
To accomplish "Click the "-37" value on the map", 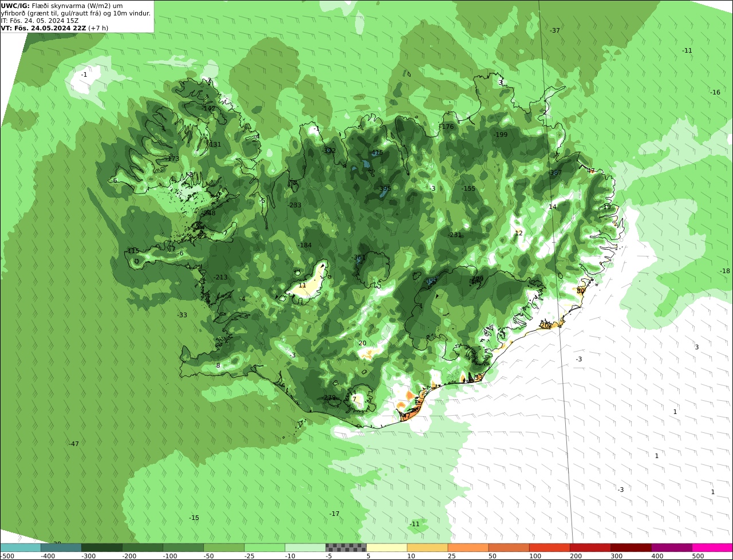I will (555, 31).
